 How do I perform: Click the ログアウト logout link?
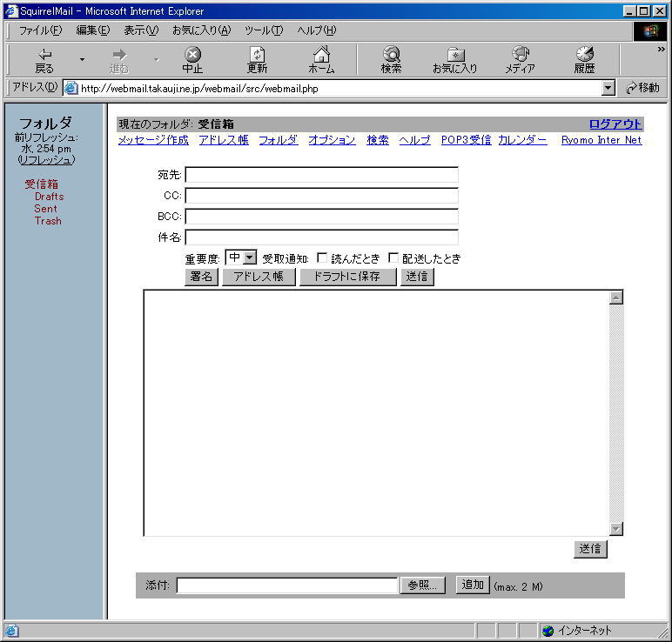[x=615, y=124]
